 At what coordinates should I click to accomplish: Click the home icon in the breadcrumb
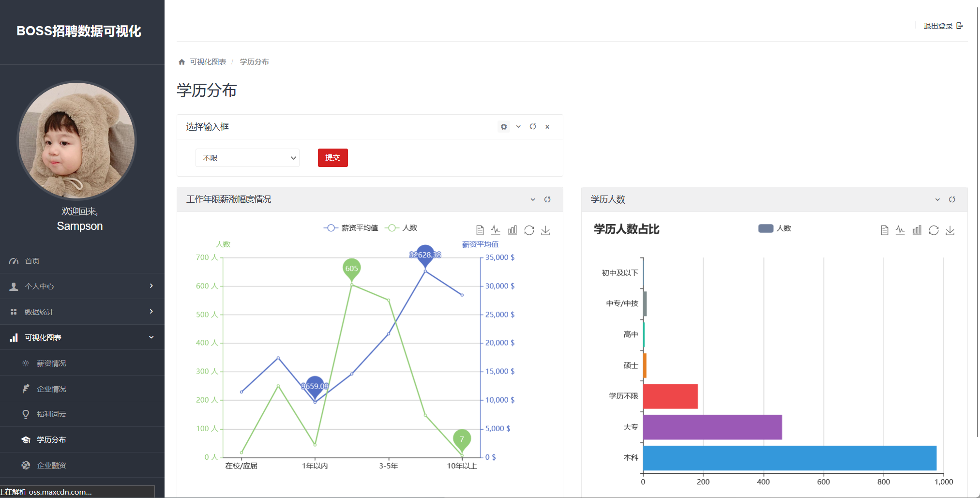click(x=181, y=61)
